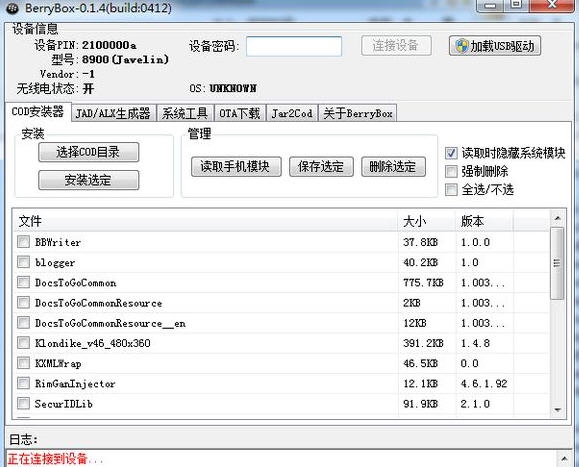
Task: Click file list scrollbar up arrow
Action: [x=557, y=219]
